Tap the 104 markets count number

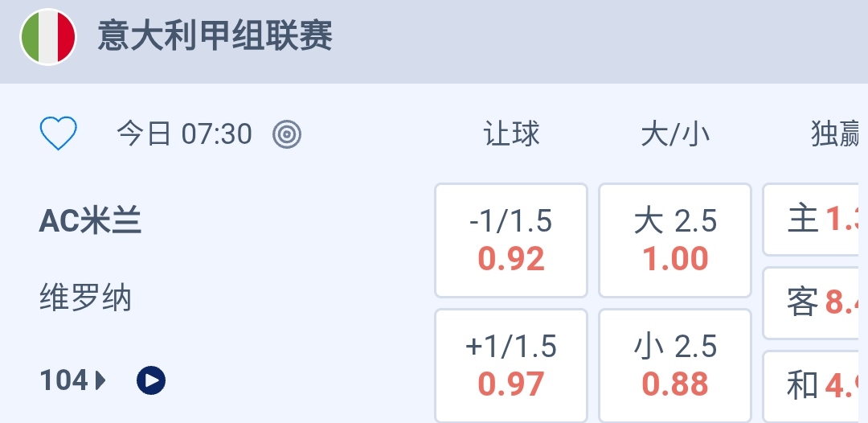[63, 380]
